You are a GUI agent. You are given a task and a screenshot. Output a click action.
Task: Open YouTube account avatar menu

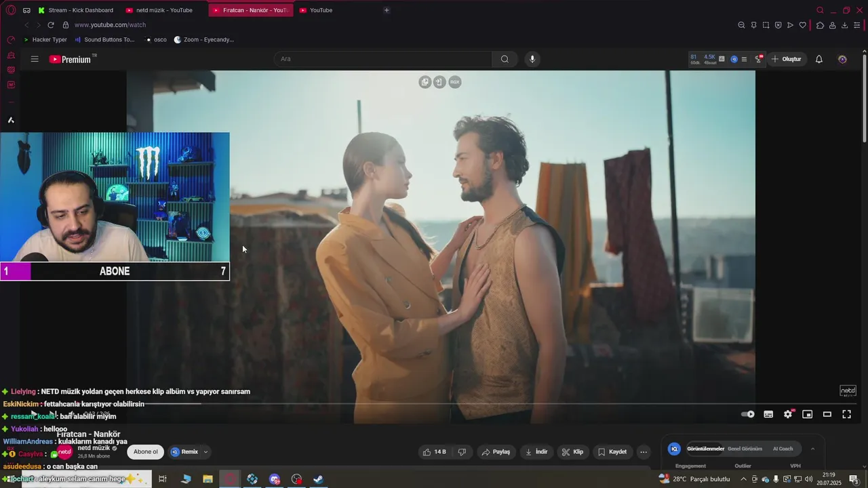(842, 59)
